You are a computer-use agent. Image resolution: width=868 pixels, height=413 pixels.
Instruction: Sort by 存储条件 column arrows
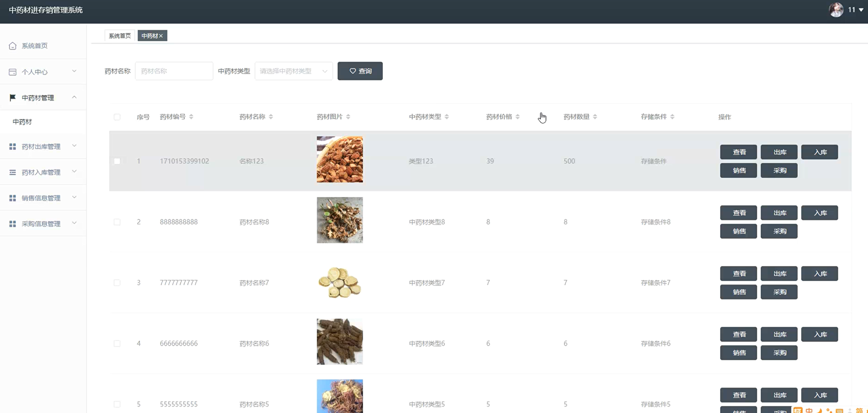pos(672,117)
